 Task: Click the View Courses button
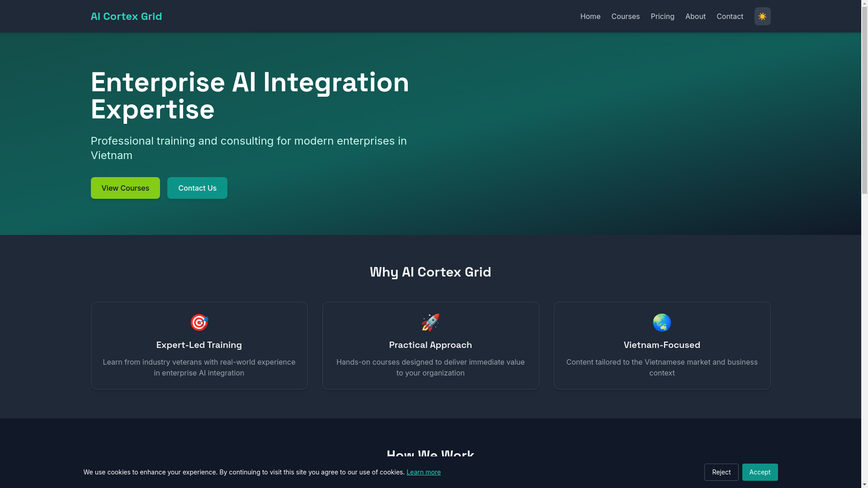125,188
